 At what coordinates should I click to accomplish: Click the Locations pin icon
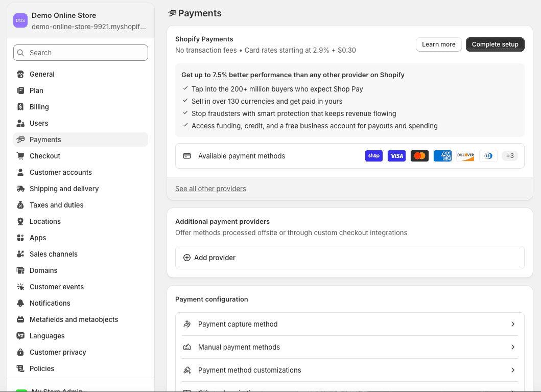click(x=20, y=221)
